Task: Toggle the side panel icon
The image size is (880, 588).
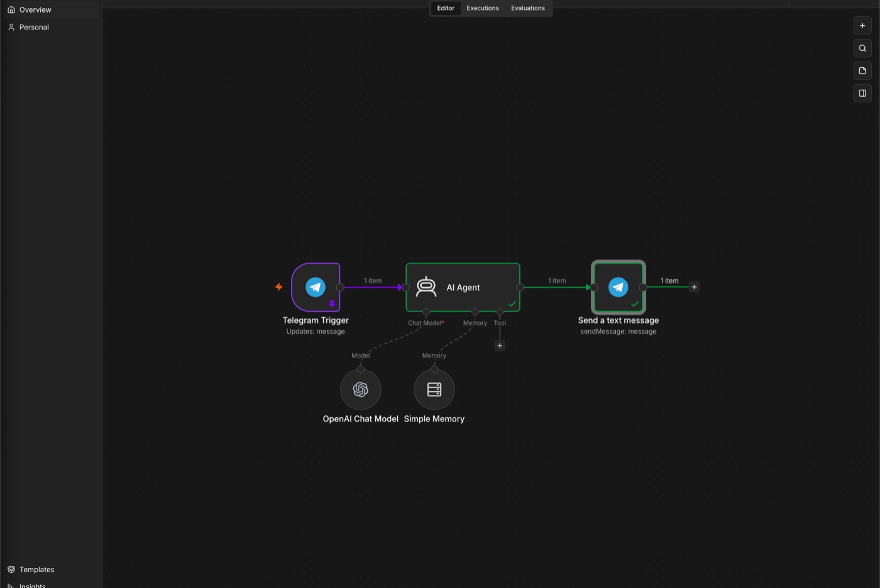Action: 862,94
